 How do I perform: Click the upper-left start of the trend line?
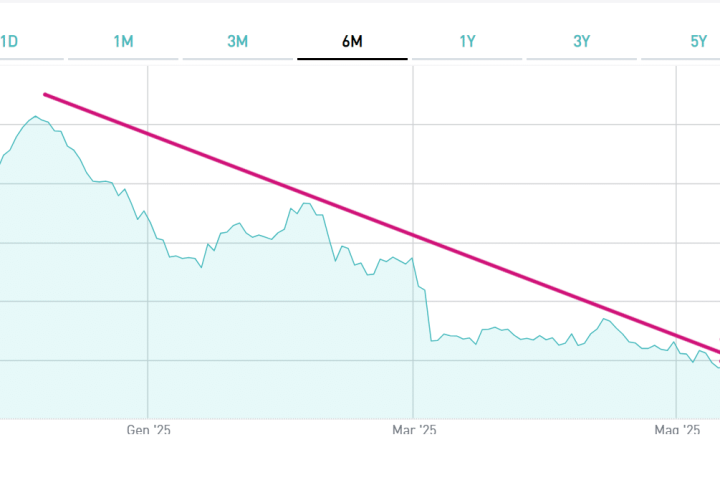(x=46, y=95)
